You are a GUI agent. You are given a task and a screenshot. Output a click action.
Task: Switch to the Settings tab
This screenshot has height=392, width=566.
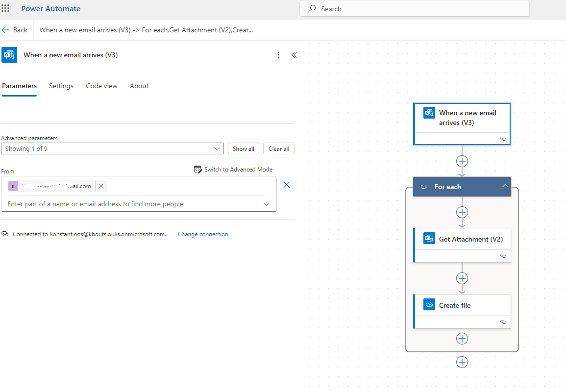tap(61, 86)
